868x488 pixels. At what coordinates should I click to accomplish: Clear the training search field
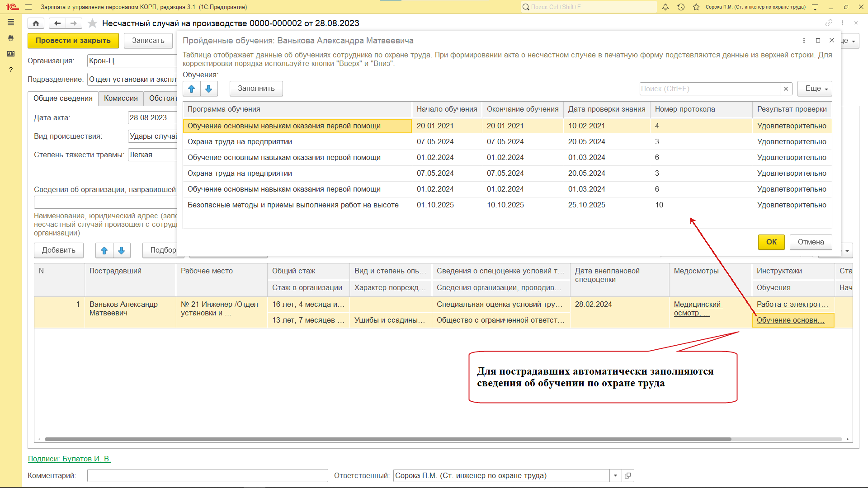click(x=786, y=89)
